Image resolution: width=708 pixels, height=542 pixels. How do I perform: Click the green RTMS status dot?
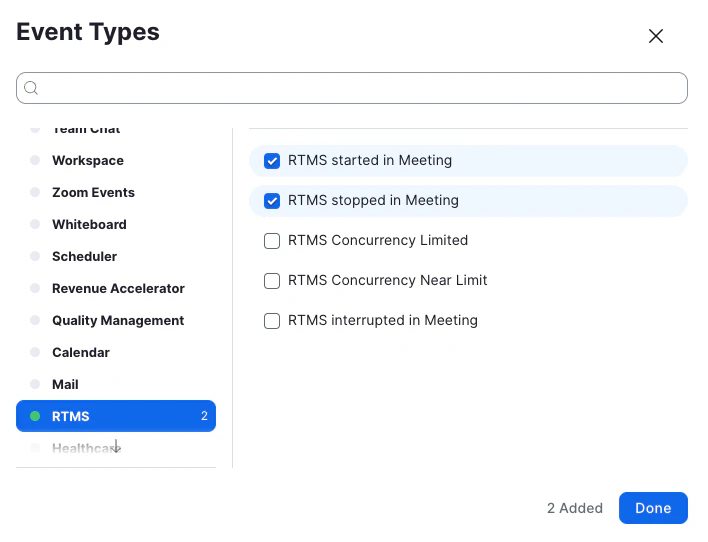point(35,416)
